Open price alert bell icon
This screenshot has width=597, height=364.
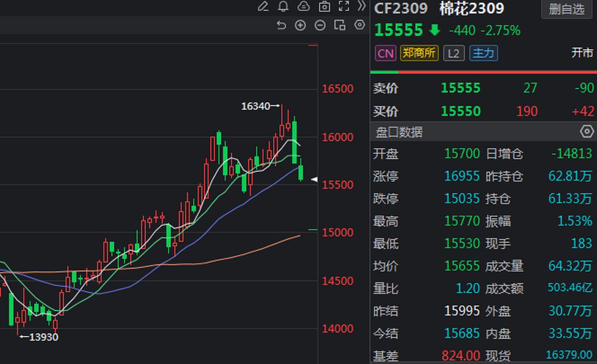tap(283, 6)
